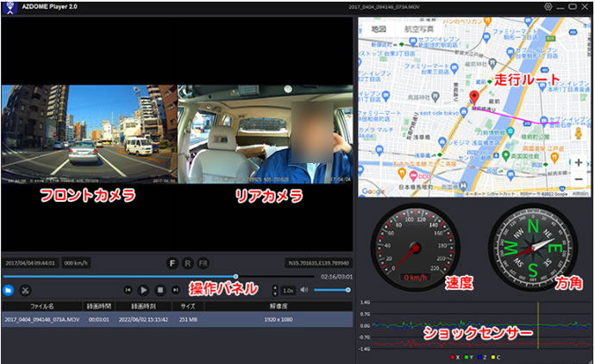
Task: Switch to rear camera view R
Action: point(187,262)
